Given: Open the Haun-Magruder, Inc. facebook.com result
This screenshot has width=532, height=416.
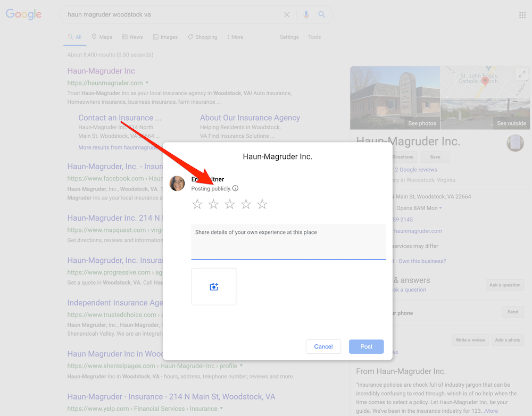Looking at the screenshot, I should (115, 167).
